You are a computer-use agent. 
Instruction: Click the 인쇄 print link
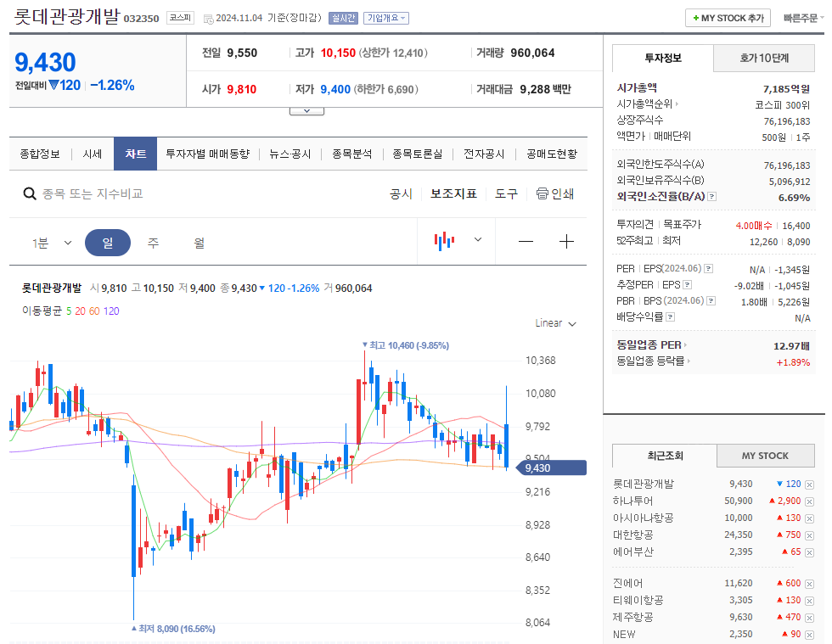[562, 193]
